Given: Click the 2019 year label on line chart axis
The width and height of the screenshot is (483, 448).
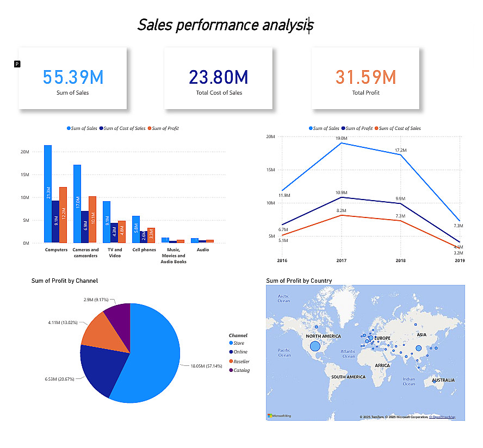Looking at the screenshot, I should pyautogui.click(x=460, y=260).
